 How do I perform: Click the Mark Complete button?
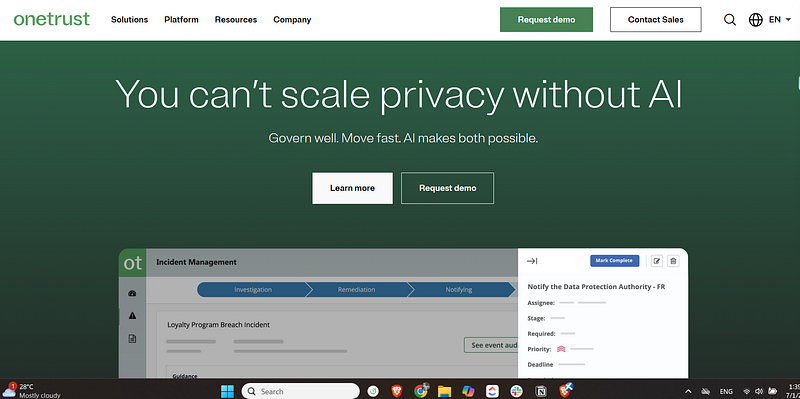point(614,261)
